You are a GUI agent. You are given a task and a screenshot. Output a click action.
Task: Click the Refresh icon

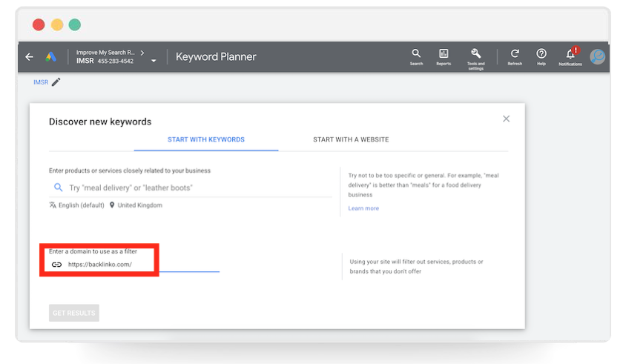tap(515, 54)
